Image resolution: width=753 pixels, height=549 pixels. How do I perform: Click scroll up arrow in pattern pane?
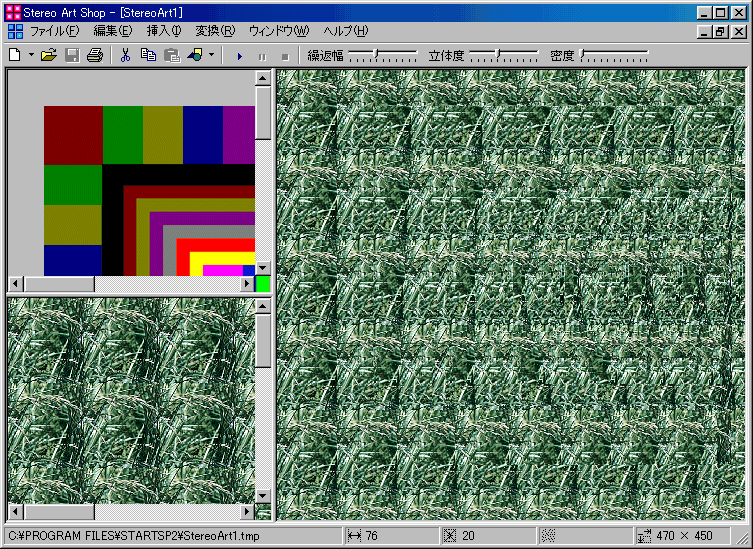click(x=263, y=306)
